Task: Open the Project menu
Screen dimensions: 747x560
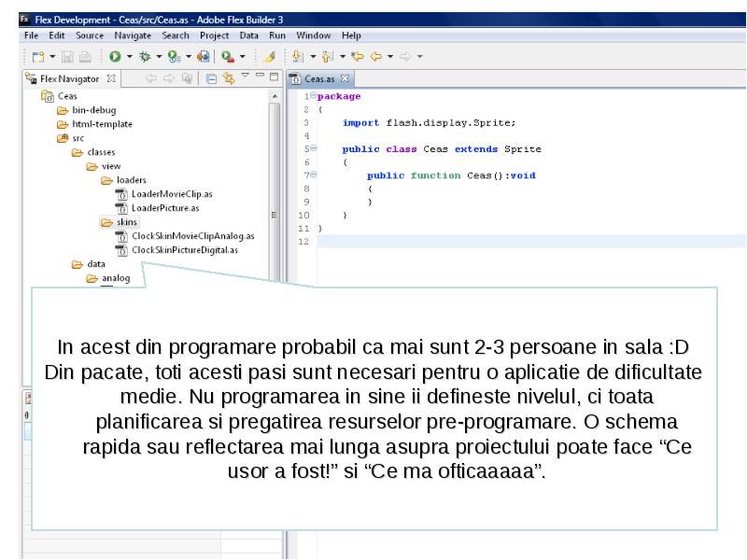Action: (x=215, y=35)
